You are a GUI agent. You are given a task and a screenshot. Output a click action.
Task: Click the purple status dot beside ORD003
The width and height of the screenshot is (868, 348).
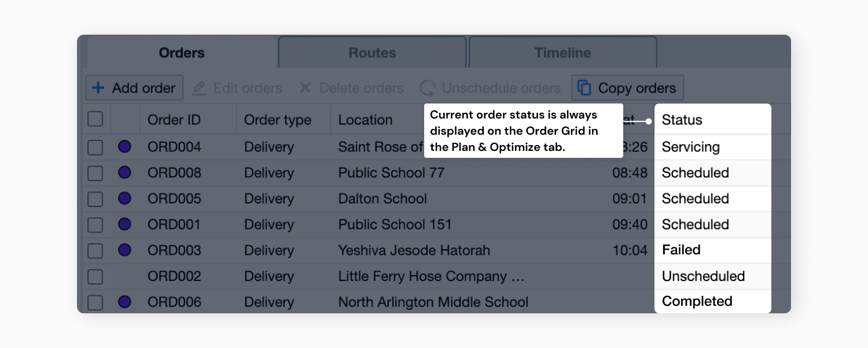click(x=124, y=250)
